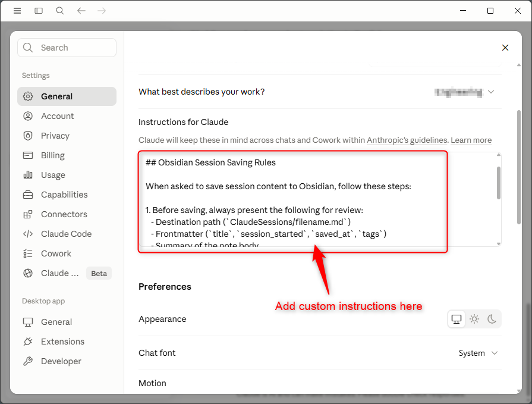The height and width of the screenshot is (404, 532).
Task: Click the settings panel vertical scrollbar
Action: point(519,167)
